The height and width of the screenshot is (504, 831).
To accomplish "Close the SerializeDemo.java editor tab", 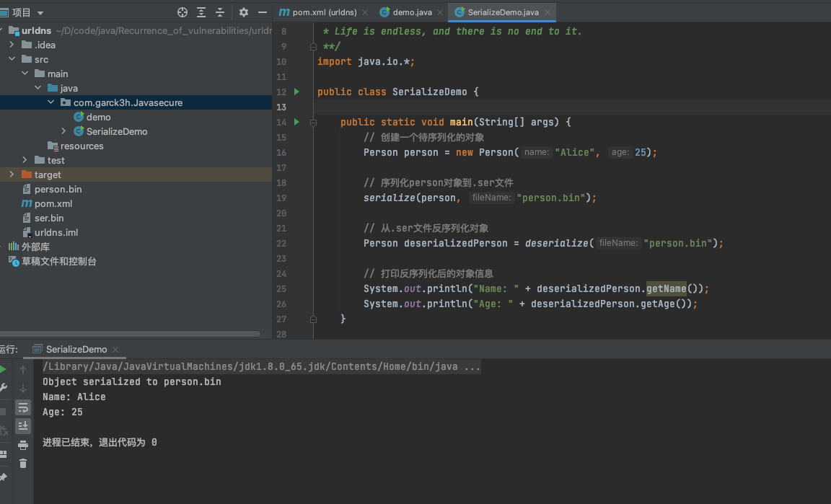I will point(547,12).
